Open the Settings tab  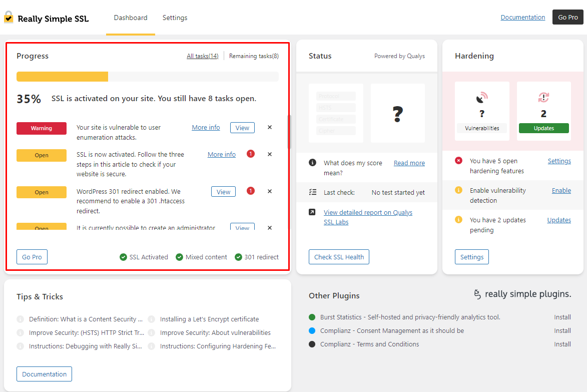pos(175,18)
